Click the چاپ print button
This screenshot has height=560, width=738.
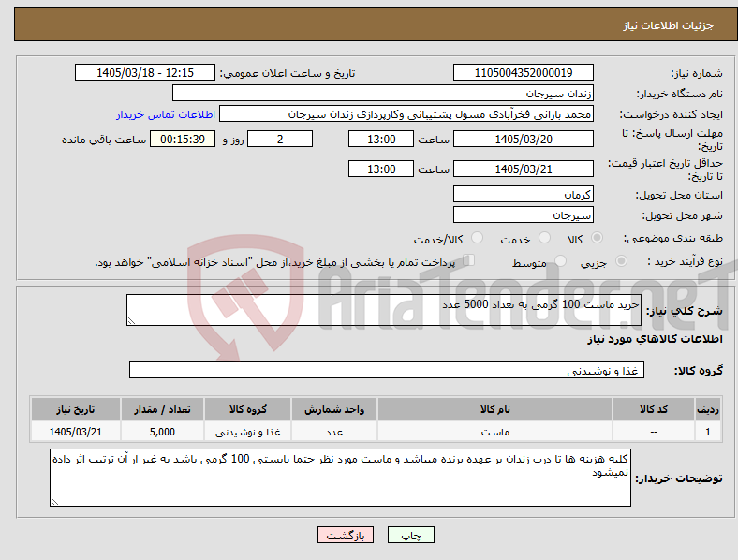(x=411, y=535)
